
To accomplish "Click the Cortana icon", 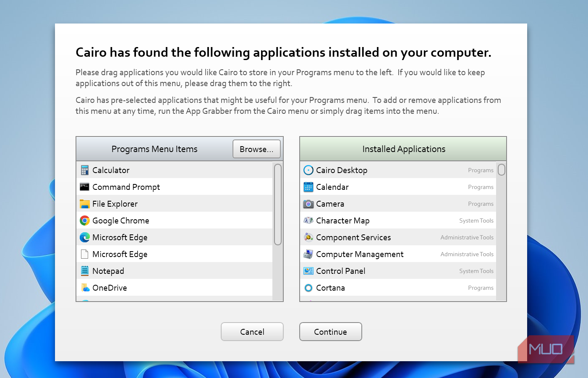I will point(308,288).
